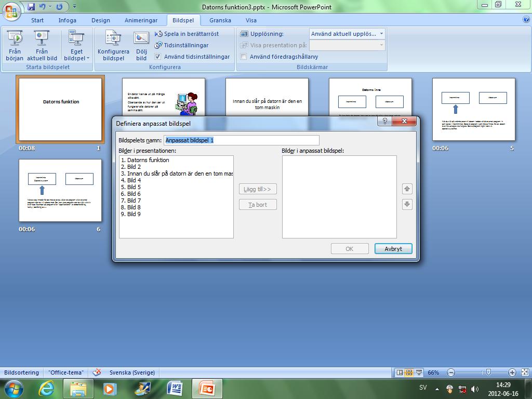
Task: Open Internet Explorer from taskbar
Action: coord(46,389)
